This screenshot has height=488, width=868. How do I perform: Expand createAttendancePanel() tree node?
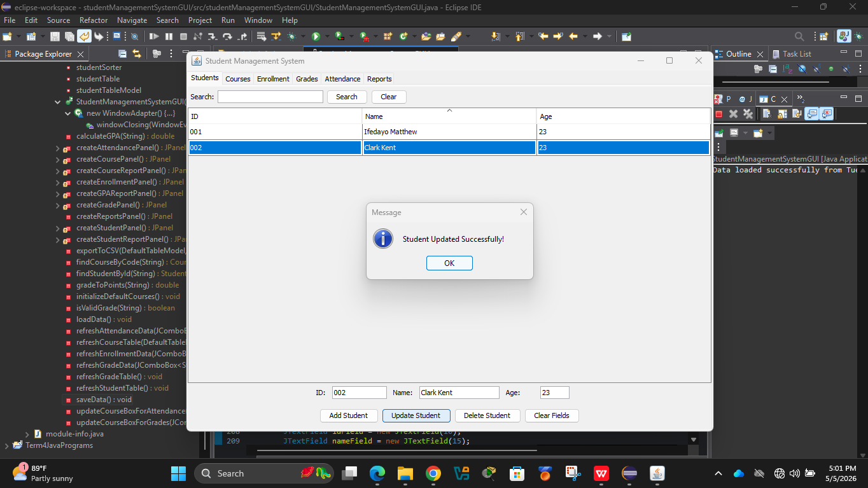[x=57, y=148]
